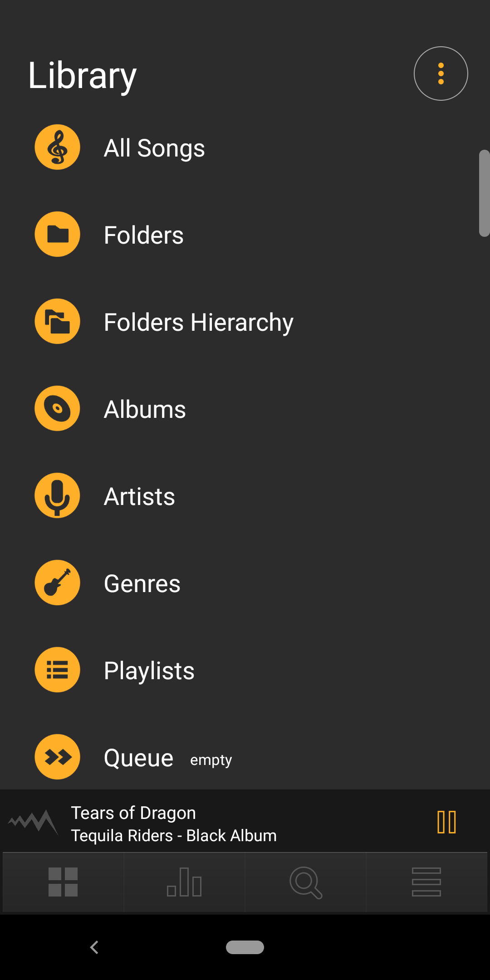
Task: Open the three-dot overflow menu
Action: 441,73
